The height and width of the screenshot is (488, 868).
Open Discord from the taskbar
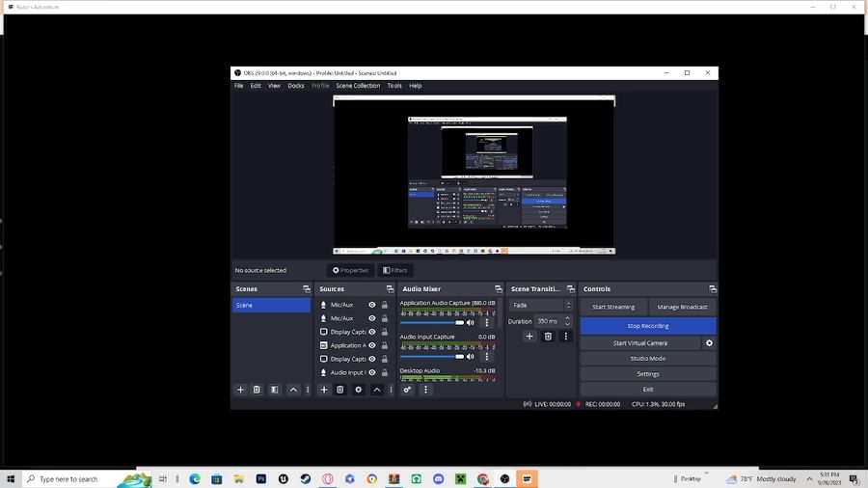click(x=439, y=479)
